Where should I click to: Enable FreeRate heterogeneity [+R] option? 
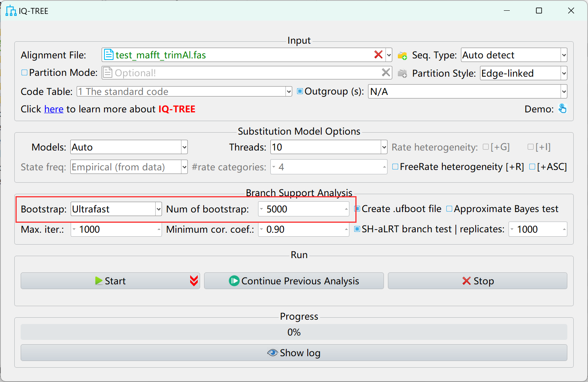[395, 167]
